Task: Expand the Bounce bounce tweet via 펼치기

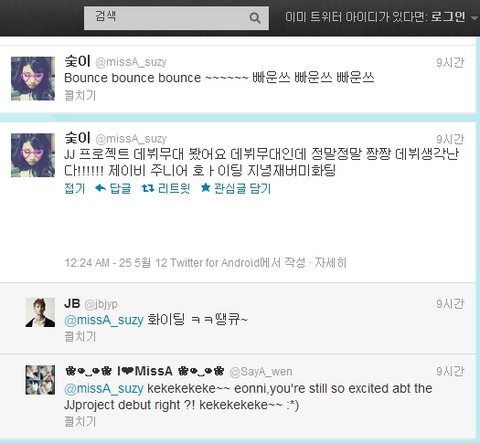Action: (x=80, y=96)
